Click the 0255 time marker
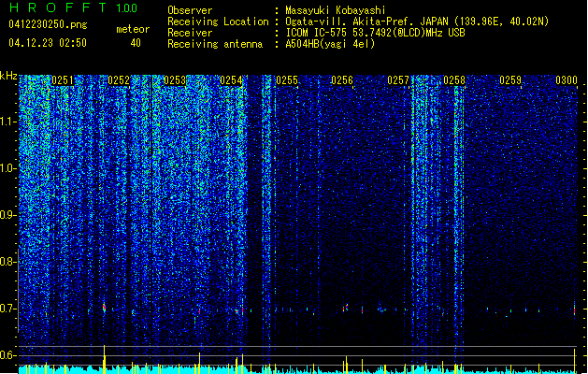588x374 pixels. coord(287,80)
